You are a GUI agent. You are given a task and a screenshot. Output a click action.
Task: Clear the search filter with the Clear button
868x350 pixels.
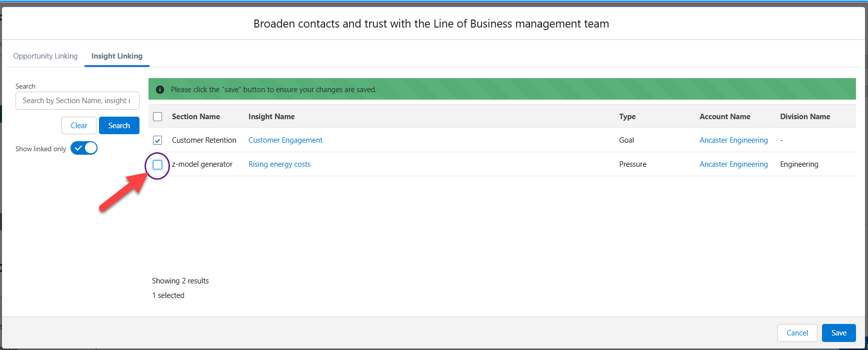tap(79, 126)
